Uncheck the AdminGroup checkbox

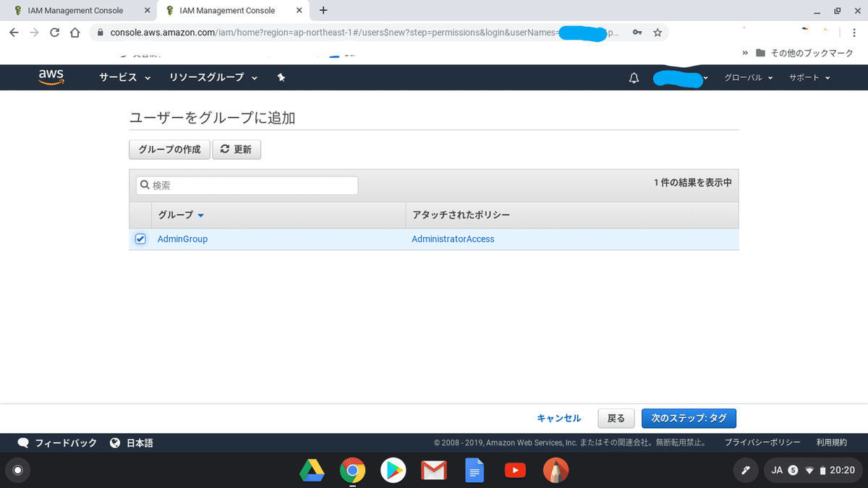[x=140, y=239]
